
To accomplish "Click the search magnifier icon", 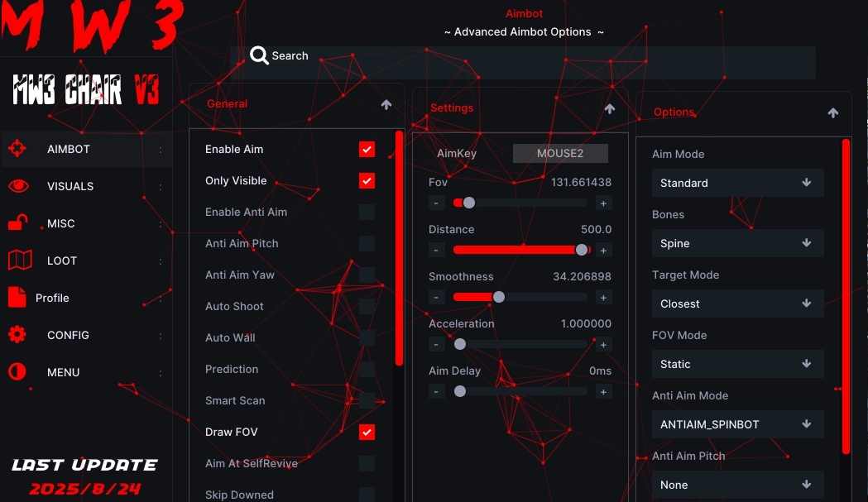I will click(260, 55).
